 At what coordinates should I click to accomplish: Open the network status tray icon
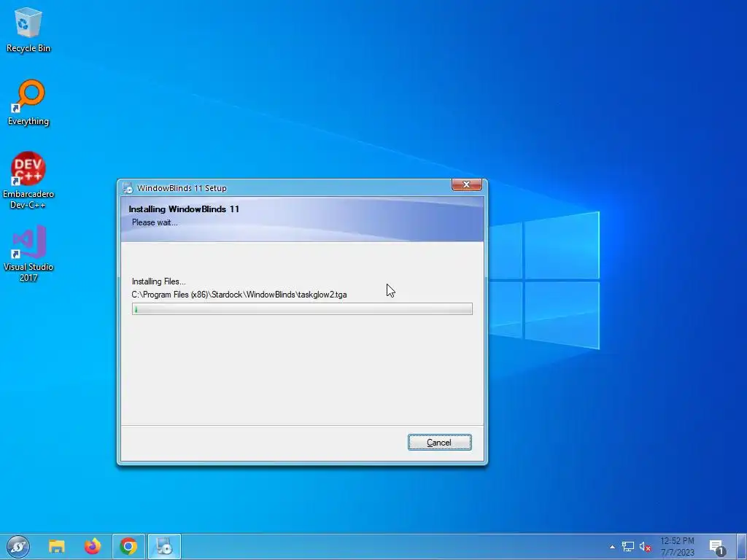(628, 547)
